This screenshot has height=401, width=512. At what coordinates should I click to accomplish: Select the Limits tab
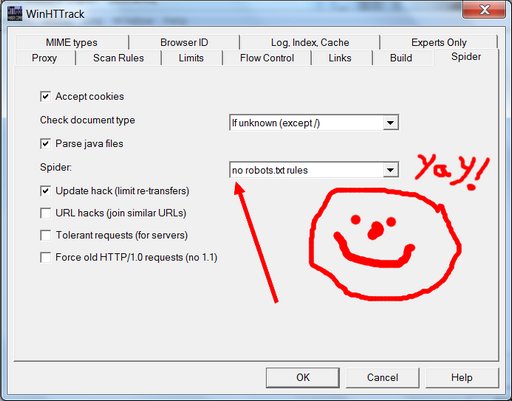(x=191, y=58)
